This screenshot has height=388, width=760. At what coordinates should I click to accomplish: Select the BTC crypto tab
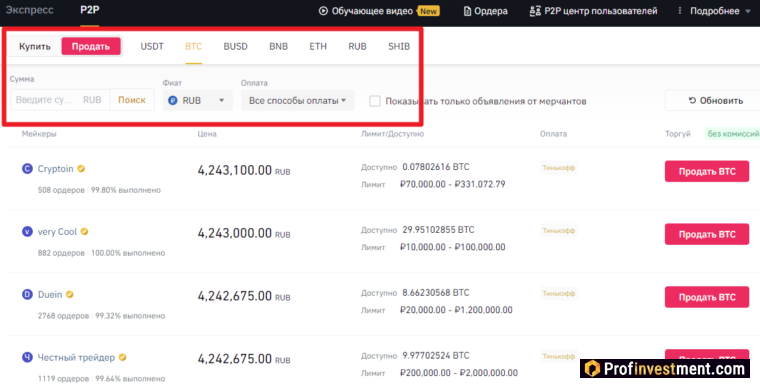tap(193, 47)
